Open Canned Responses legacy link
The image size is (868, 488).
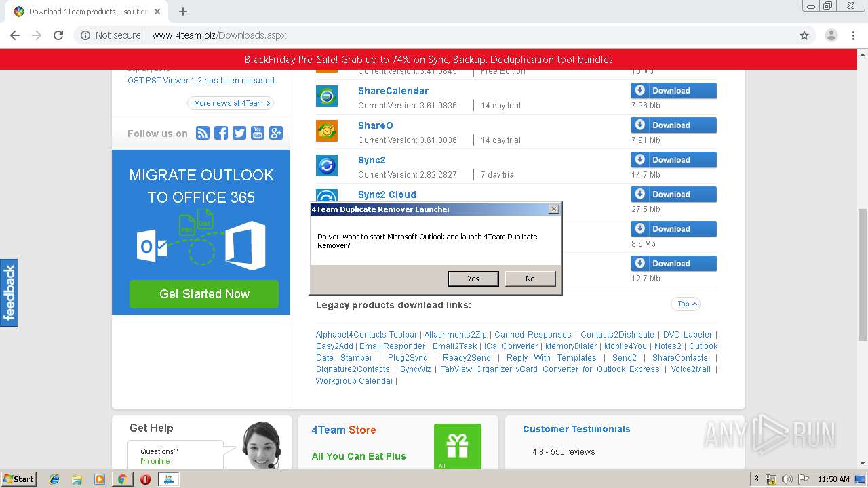533,335
